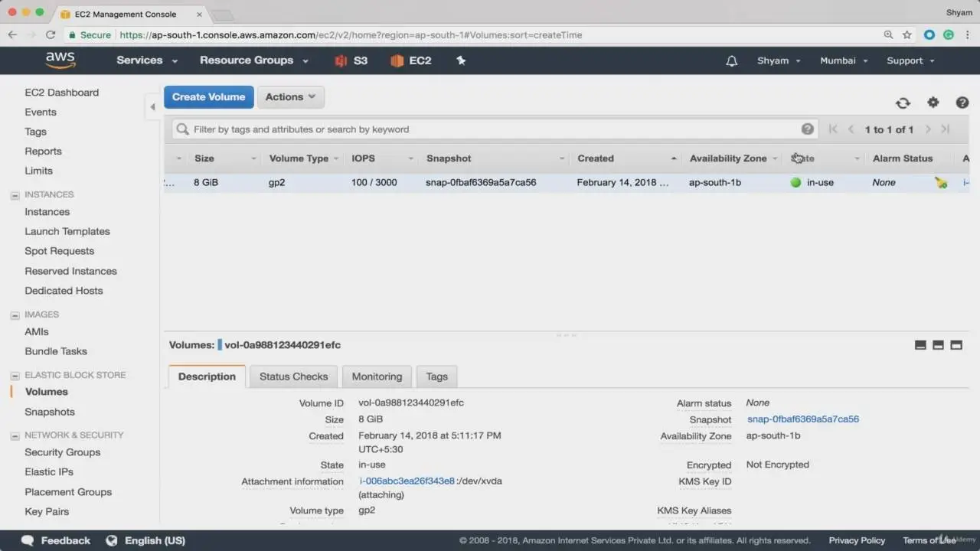Select the middle details pane layout icon
Screen dimensions: 980x551
[x=938, y=345]
